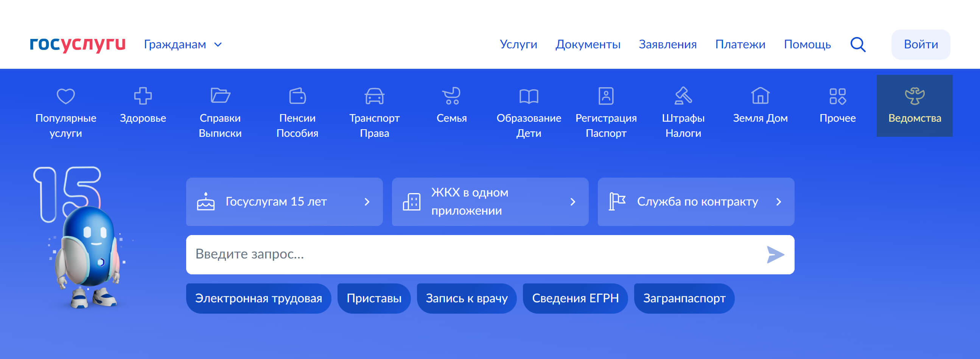The height and width of the screenshot is (359, 980).
Task: Choose the Сведения ЕГРН quick tag
Action: click(575, 298)
